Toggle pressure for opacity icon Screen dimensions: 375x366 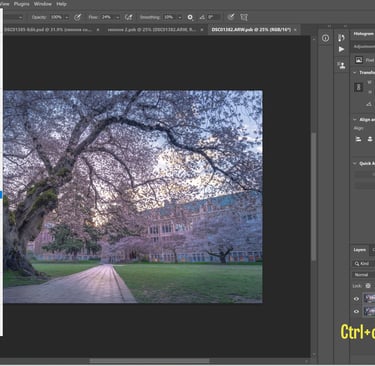point(77,17)
